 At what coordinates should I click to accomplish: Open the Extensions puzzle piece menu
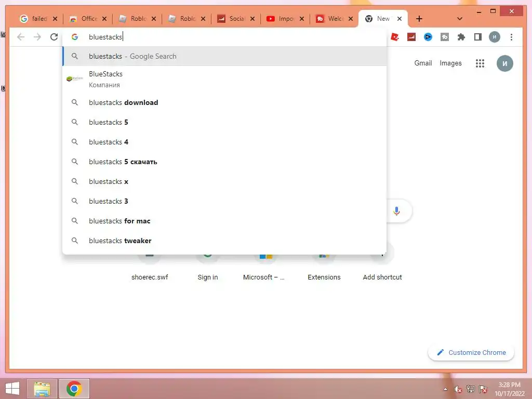coord(461,37)
